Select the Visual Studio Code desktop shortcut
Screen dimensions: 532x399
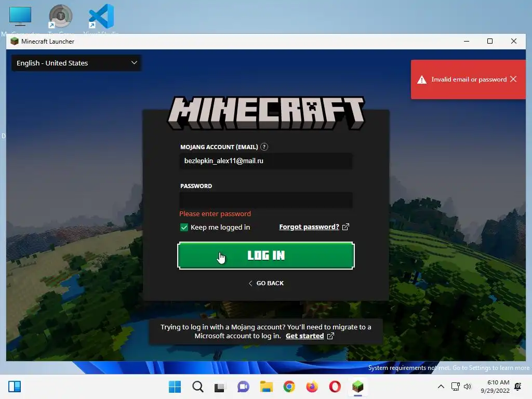point(101,17)
